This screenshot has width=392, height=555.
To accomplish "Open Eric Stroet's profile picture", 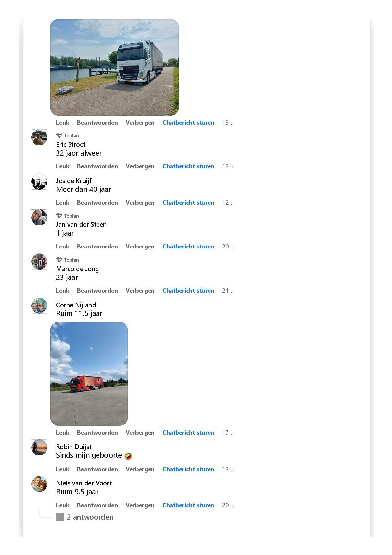I will point(39,137).
